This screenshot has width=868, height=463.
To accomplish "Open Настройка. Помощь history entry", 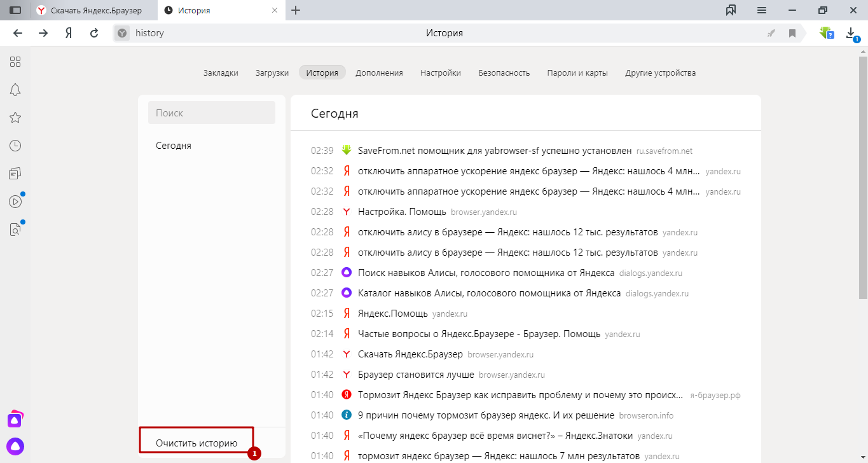I will click(x=402, y=212).
